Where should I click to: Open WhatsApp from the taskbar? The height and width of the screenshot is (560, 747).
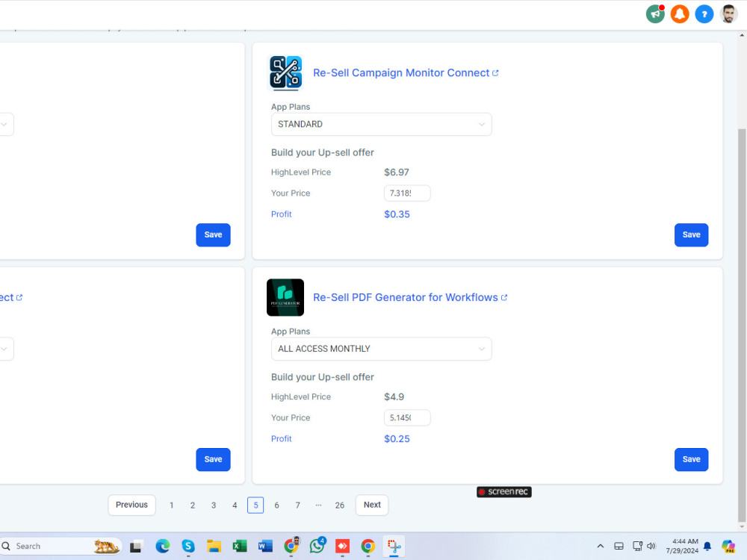(x=317, y=547)
